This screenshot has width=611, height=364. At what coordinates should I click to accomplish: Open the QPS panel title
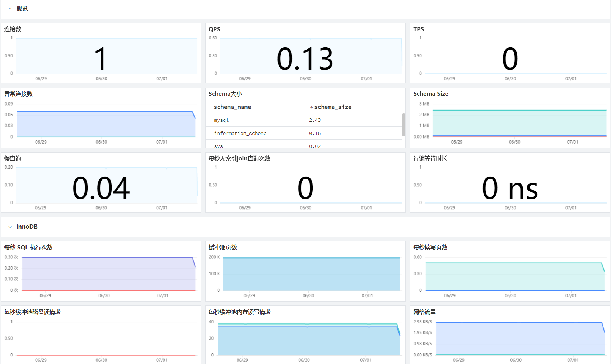click(x=214, y=29)
